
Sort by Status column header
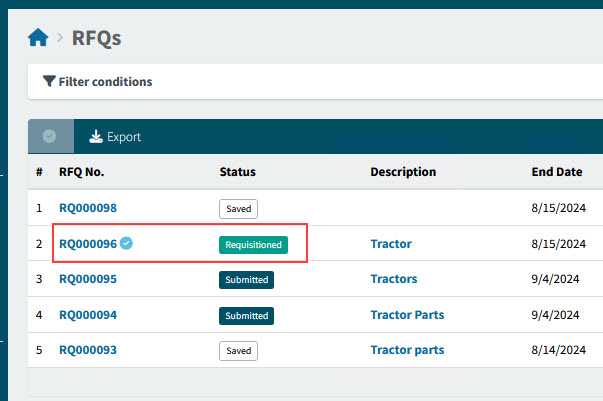point(237,172)
